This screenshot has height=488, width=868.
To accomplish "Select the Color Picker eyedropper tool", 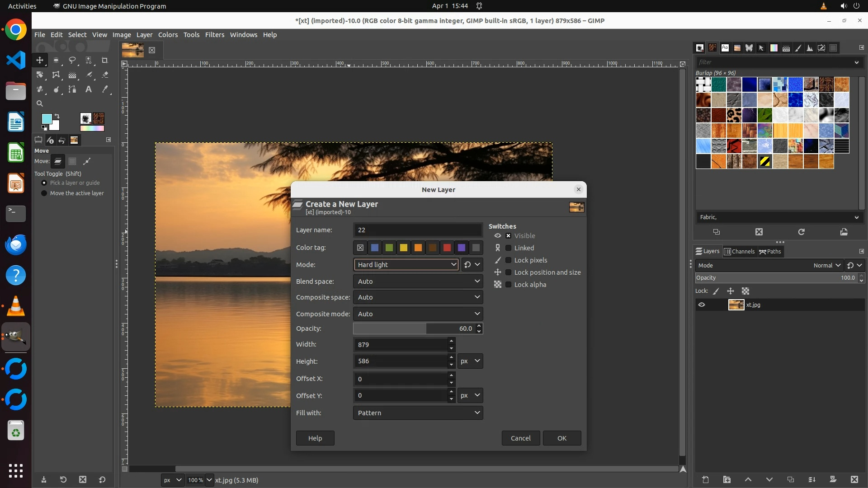I will click(x=105, y=89).
